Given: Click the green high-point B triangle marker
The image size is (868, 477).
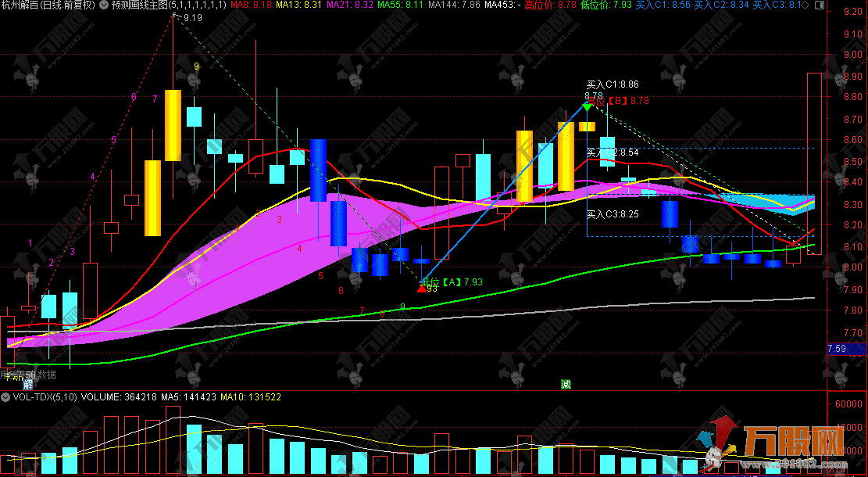Looking at the screenshot, I should (x=586, y=106).
